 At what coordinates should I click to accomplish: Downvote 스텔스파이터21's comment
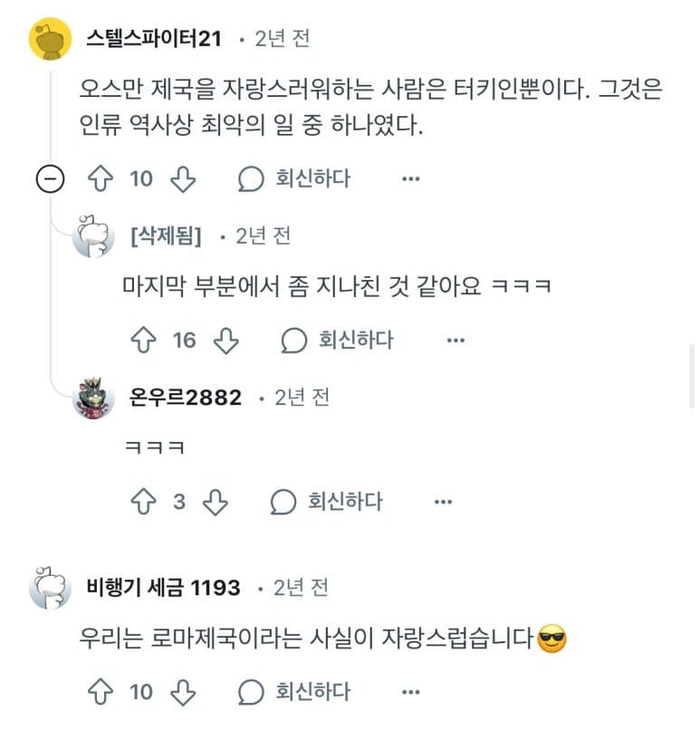[184, 178]
